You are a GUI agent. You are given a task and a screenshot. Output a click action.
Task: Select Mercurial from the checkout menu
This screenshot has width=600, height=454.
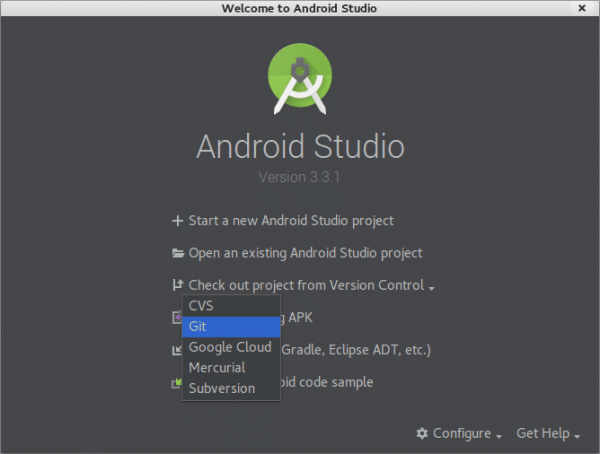click(231, 368)
